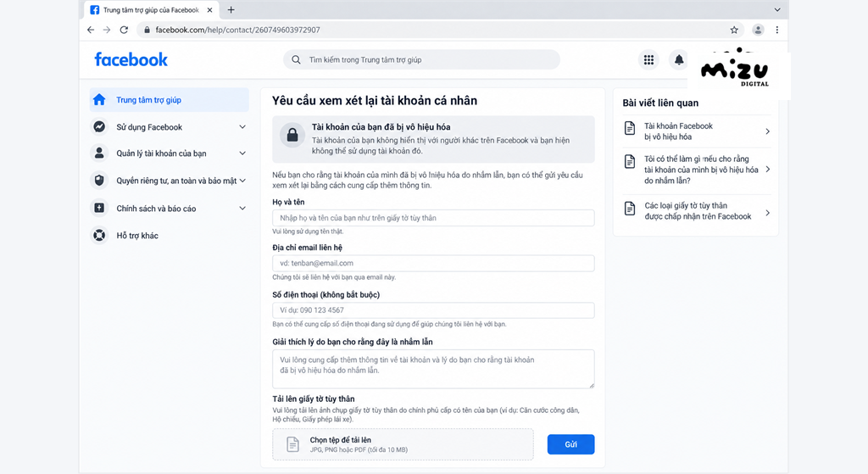
Task: Expand the Chính sách và báo cáo chevron
Action: coord(242,209)
